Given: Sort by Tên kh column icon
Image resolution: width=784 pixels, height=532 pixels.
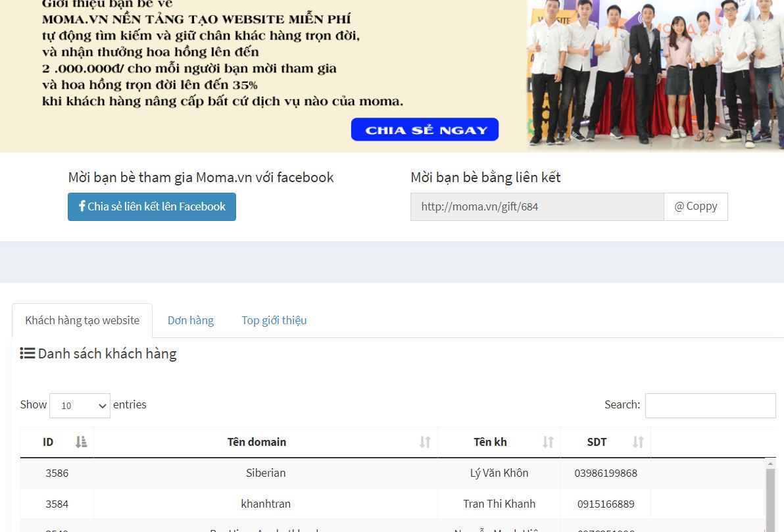Looking at the screenshot, I should tap(548, 442).
